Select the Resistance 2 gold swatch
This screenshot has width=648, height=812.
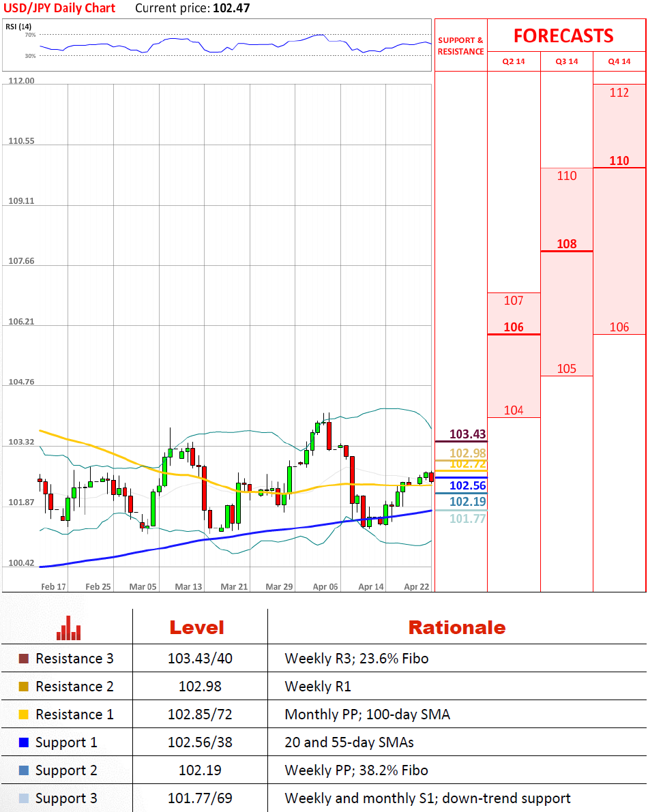(x=23, y=687)
